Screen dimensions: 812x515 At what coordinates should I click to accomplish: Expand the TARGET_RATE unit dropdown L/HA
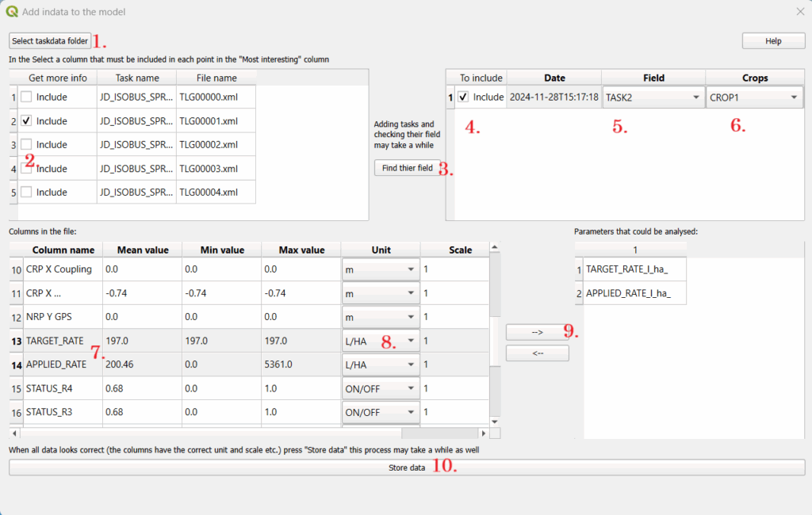point(379,341)
